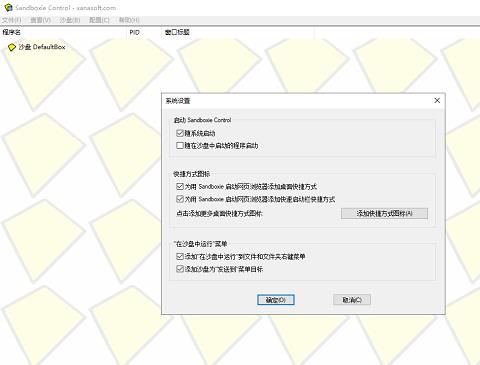Screen dimensions: 480x365
Task: Toggle the 添加桌面快捷方式 browser shortcut checkbox
Action: click(x=180, y=186)
